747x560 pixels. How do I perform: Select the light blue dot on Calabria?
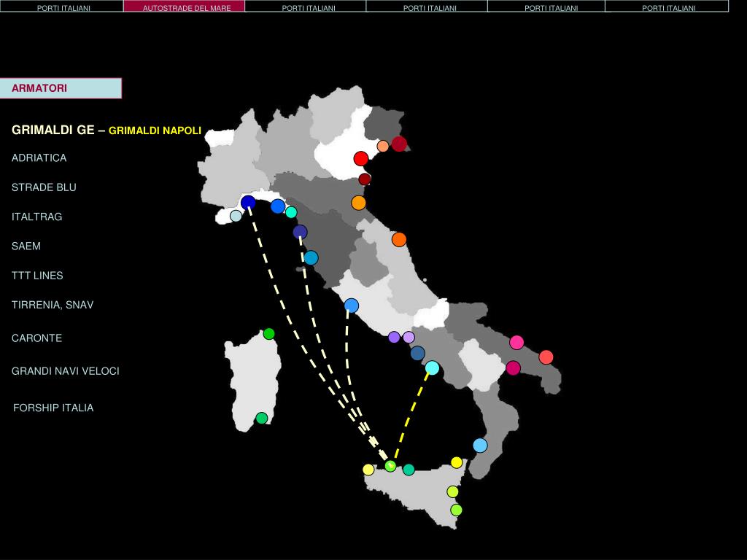(x=480, y=446)
